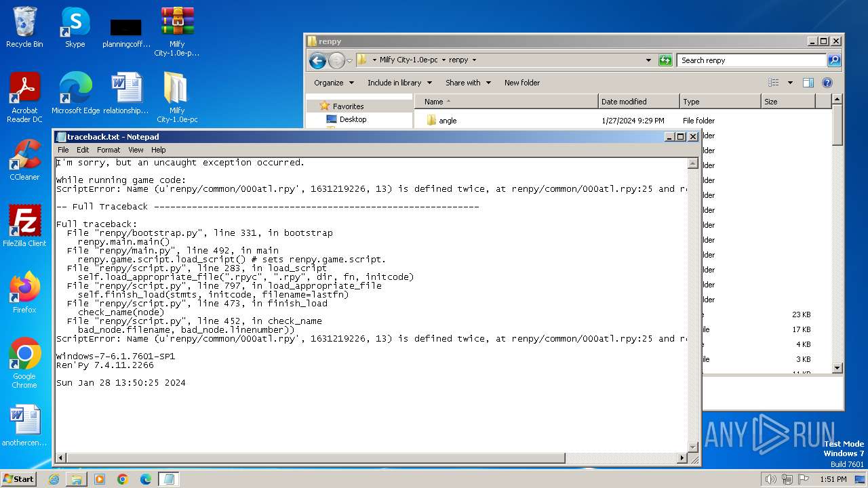Change the Explorer view icon
Screen dimensions: 868x488
pos(773,83)
